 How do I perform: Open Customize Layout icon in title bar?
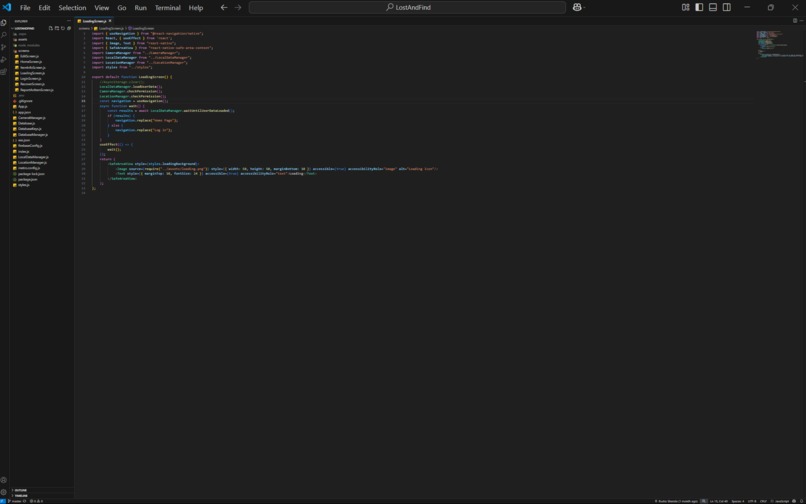685,7
